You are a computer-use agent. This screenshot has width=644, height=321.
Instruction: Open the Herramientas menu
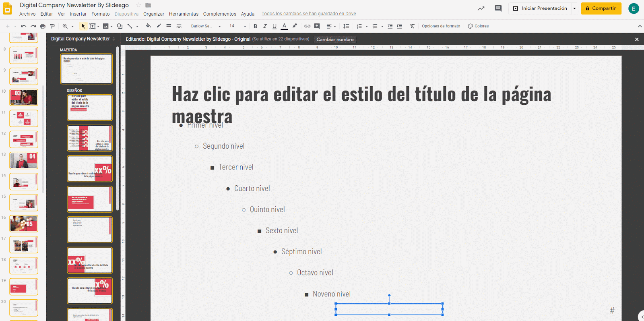tap(184, 14)
